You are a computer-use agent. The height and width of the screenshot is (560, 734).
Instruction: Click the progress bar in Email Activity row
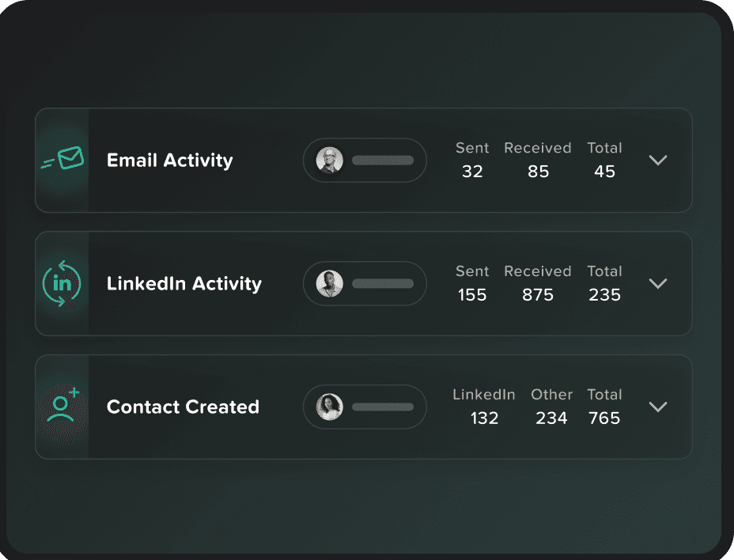point(384,160)
